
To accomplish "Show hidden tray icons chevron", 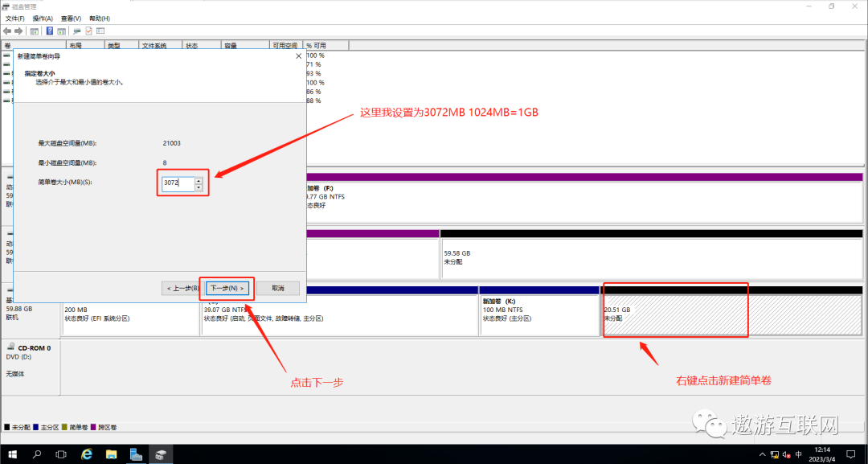I will (x=763, y=454).
